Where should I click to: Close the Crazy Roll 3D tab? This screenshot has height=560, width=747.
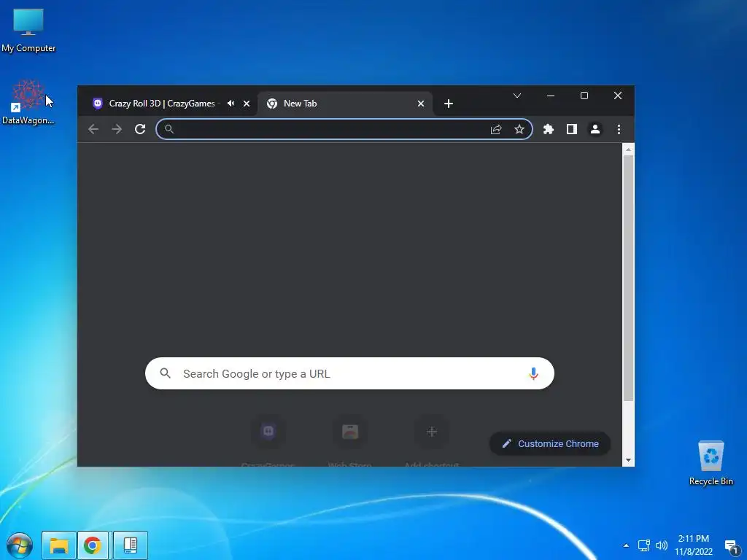(247, 104)
